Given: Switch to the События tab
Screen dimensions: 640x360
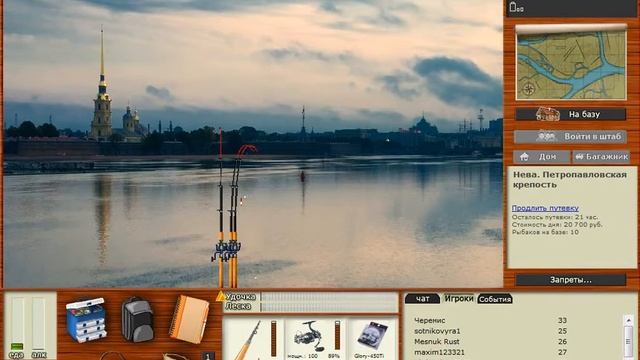Looking at the screenshot, I should pyautogui.click(x=495, y=299).
